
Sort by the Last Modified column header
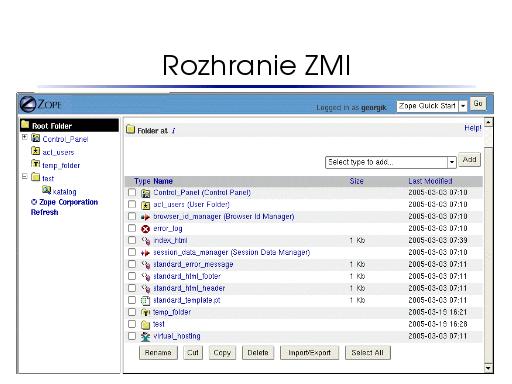(x=430, y=181)
